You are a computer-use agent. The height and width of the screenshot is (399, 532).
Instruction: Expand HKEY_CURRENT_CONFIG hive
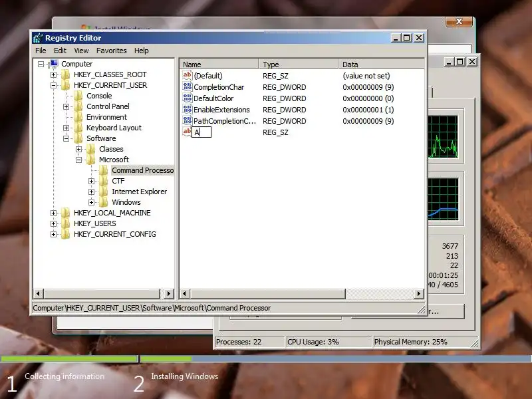(53, 235)
